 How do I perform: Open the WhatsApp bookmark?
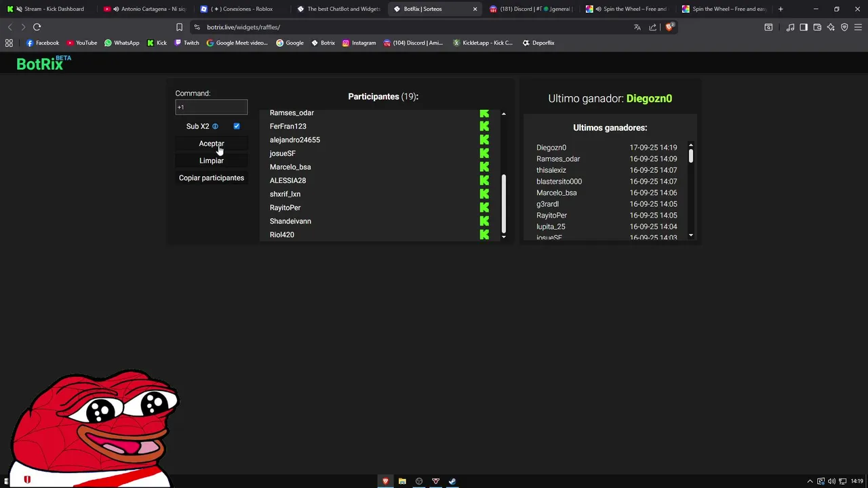(x=121, y=43)
